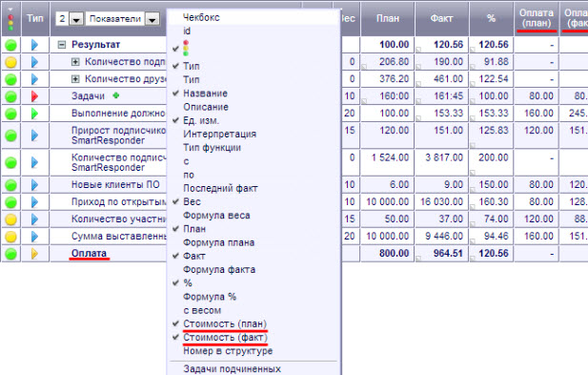The image size is (588, 375).
Task: Expand the Количество друзей row
Action: point(75,79)
